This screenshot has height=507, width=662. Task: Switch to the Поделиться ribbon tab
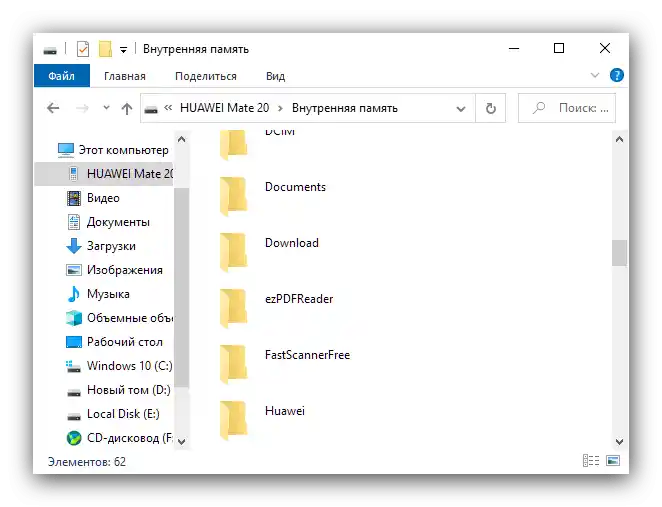[x=206, y=76]
